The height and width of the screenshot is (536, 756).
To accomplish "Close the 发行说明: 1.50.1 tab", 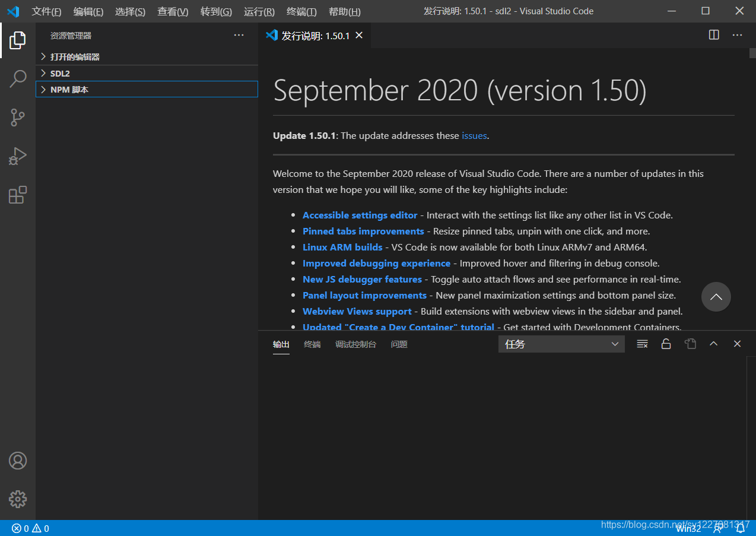I will tap(359, 36).
